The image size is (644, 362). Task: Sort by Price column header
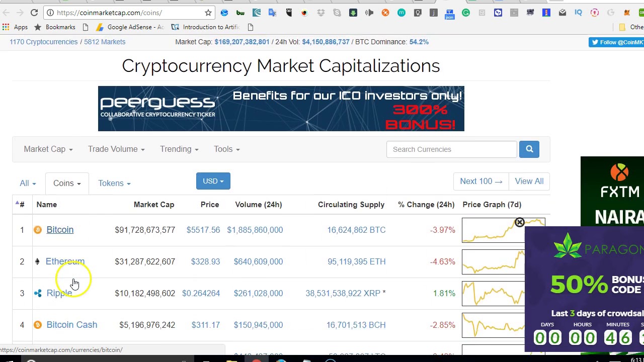210,205
